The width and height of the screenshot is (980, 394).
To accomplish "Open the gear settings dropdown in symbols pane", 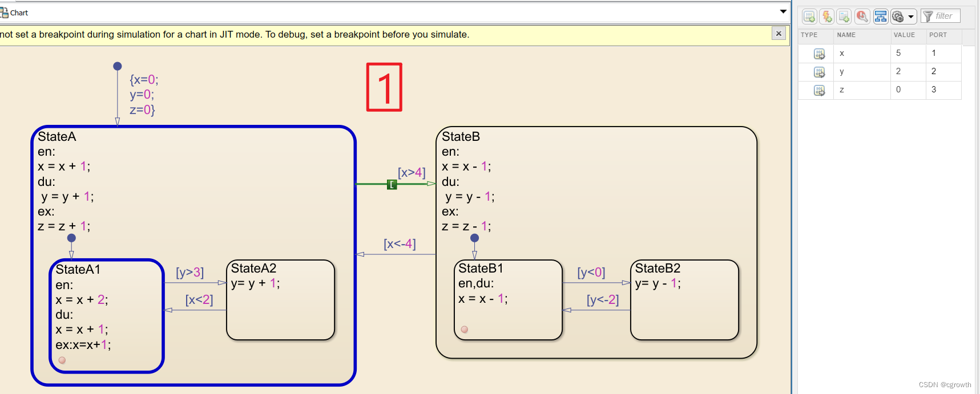I will 904,17.
